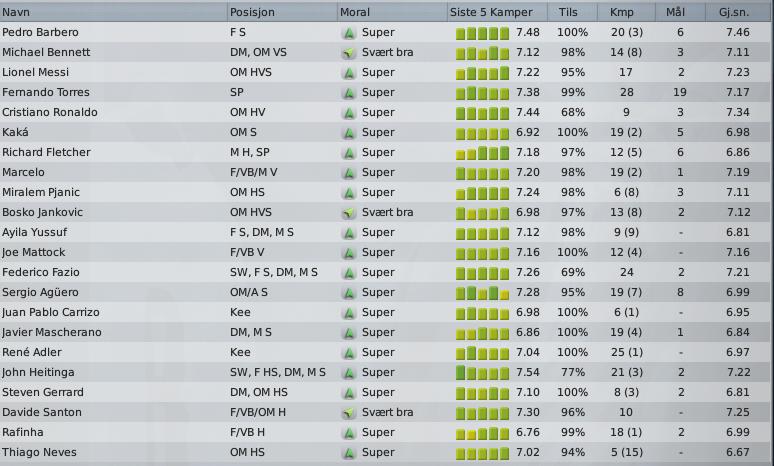This screenshot has width=774, height=466.
Task: Sort by the Tils column header
Action: [572, 12]
